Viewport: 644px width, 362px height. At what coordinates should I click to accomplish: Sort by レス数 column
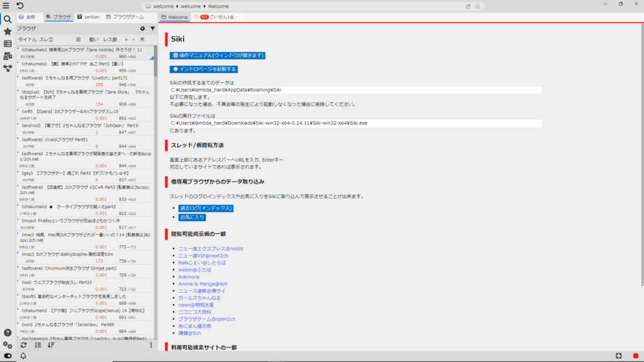(x=110, y=40)
